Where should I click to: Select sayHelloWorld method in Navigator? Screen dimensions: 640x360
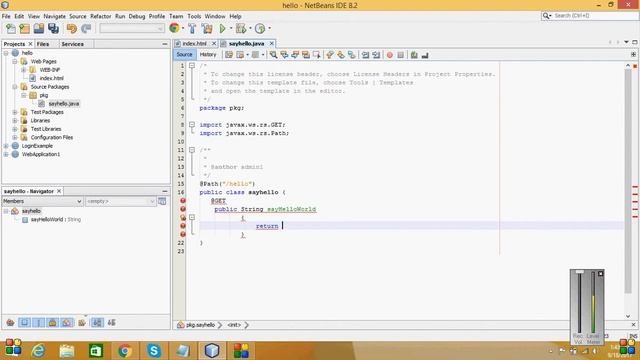coord(56,220)
